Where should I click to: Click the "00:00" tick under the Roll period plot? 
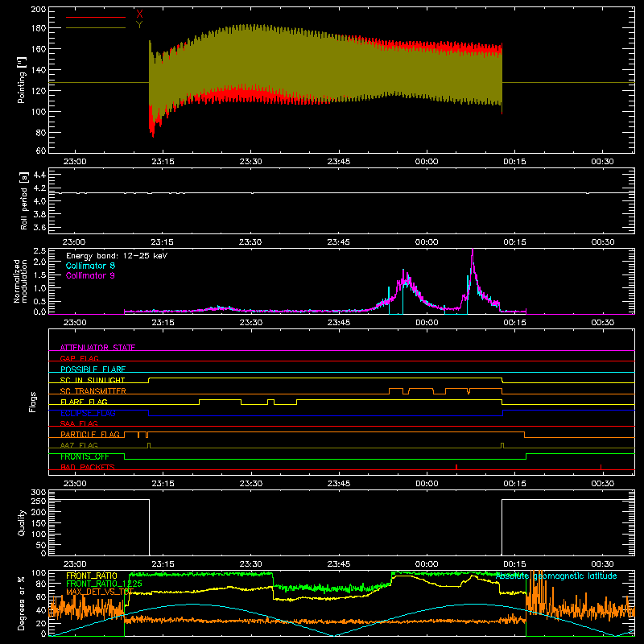tap(427, 242)
